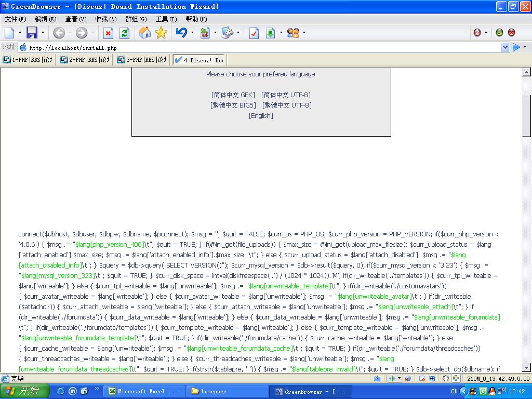532x399 pixels.
Task: Choose the [繁體中文 BIG5] language link
Action: [x=233, y=105]
